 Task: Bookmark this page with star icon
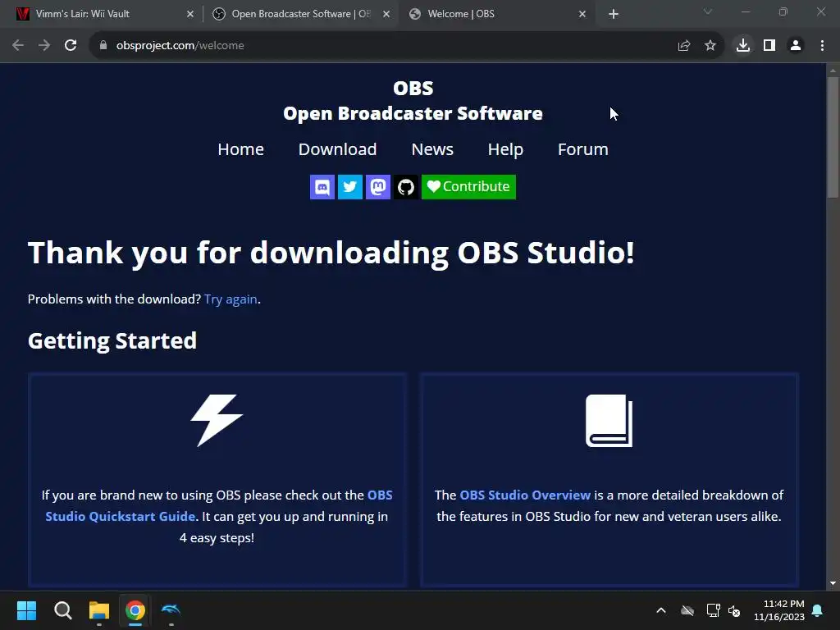click(x=710, y=46)
